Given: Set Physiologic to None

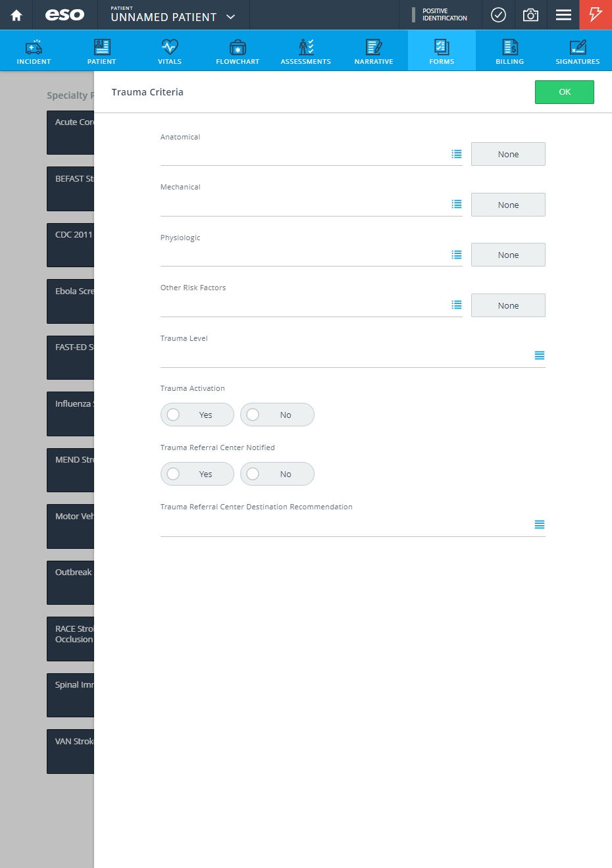Looking at the screenshot, I should 508,255.
